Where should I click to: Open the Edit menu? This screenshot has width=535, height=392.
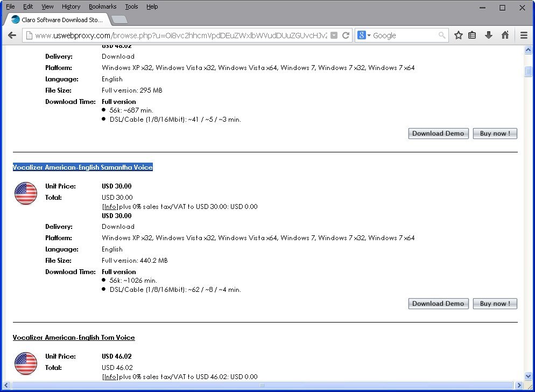[x=28, y=6]
